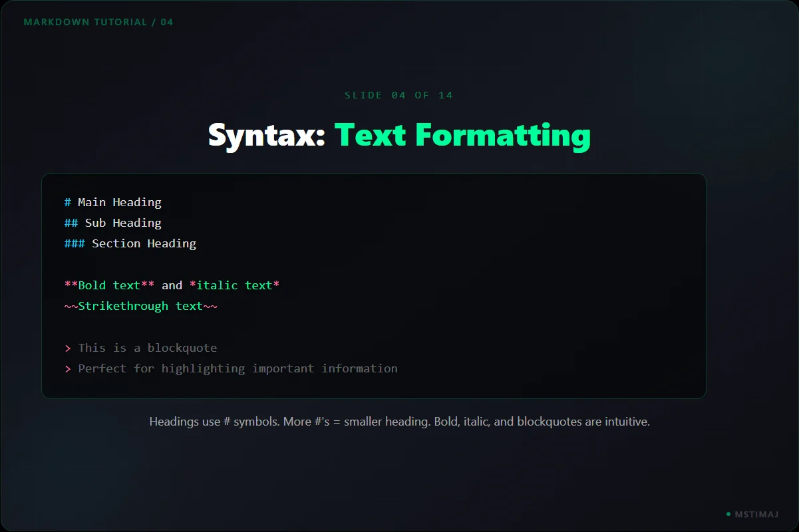This screenshot has width=799, height=532.
Task: Click the caption starting "Headings use # symbols"
Action: point(399,422)
